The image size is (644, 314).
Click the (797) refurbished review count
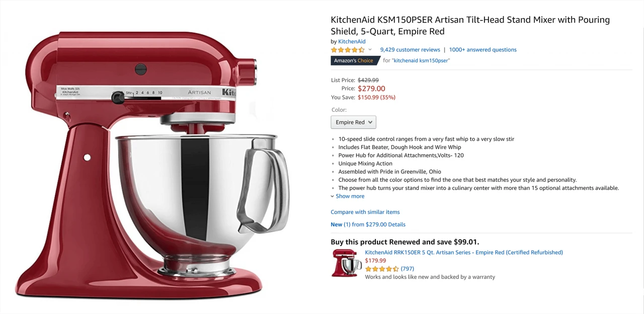point(408,268)
